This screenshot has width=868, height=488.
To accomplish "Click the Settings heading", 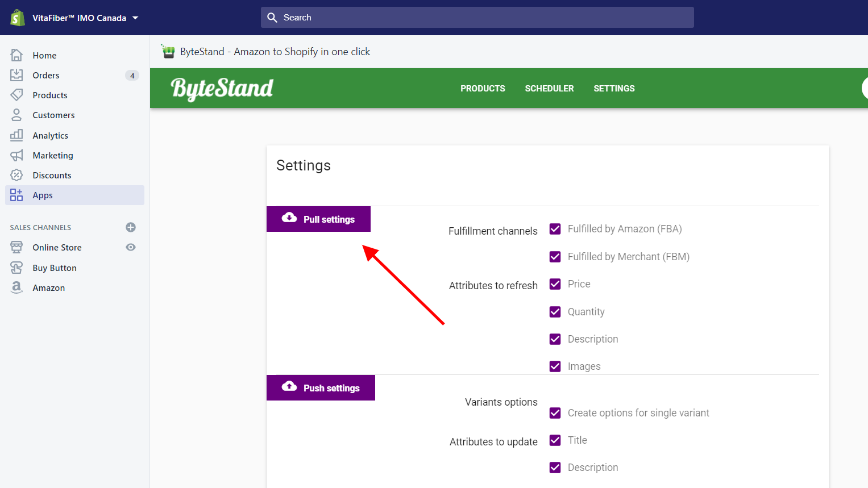I will [304, 165].
